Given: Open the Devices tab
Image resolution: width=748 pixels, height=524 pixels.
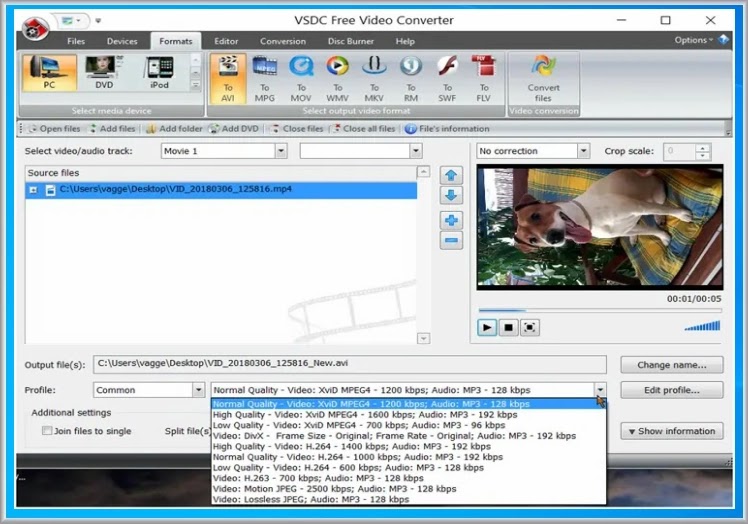Looking at the screenshot, I should [x=122, y=41].
